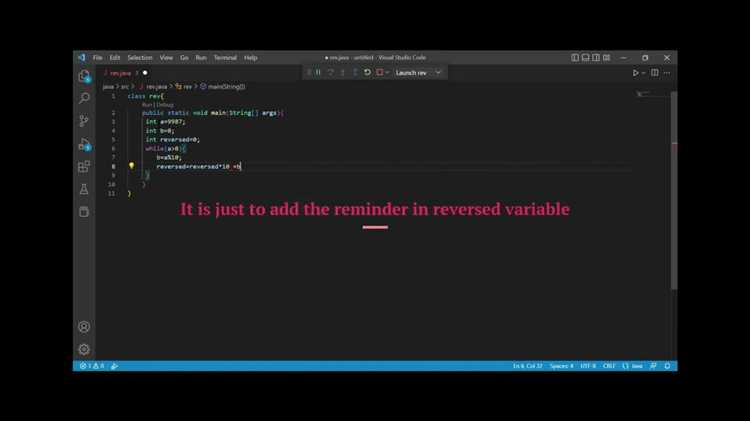Open the Extensions view

[84, 166]
